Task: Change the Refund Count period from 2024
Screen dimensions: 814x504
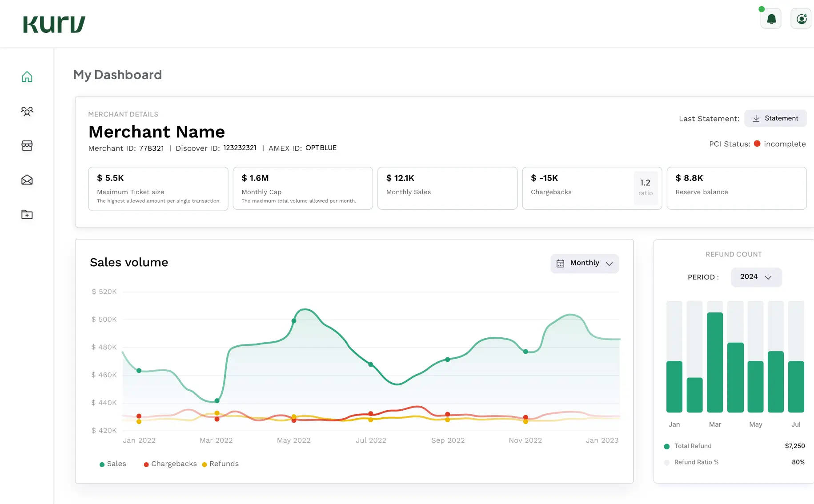Action: tap(756, 277)
